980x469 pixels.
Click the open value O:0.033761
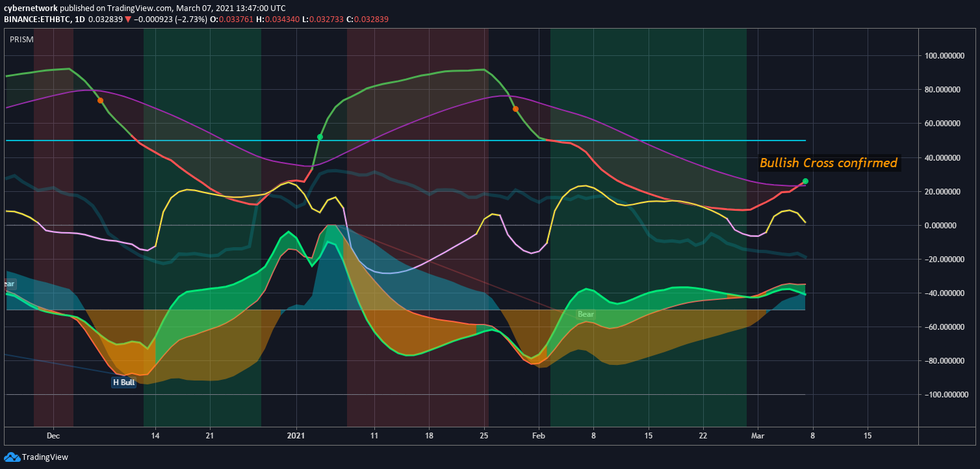(230, 20)
